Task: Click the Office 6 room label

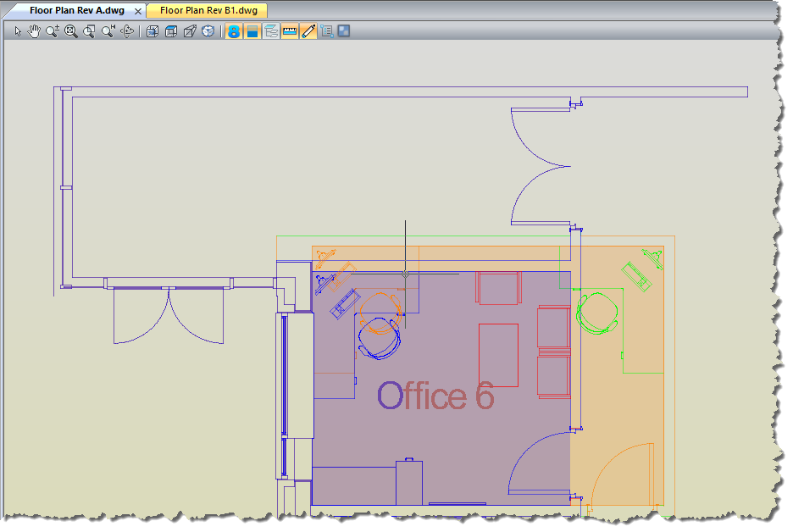Action: (x=435, y=396)
